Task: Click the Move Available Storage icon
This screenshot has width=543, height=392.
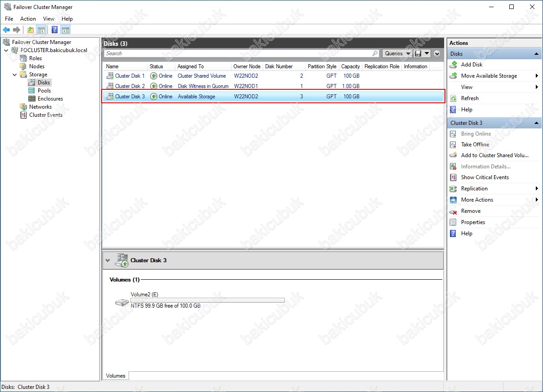Action: click(453, 76)
